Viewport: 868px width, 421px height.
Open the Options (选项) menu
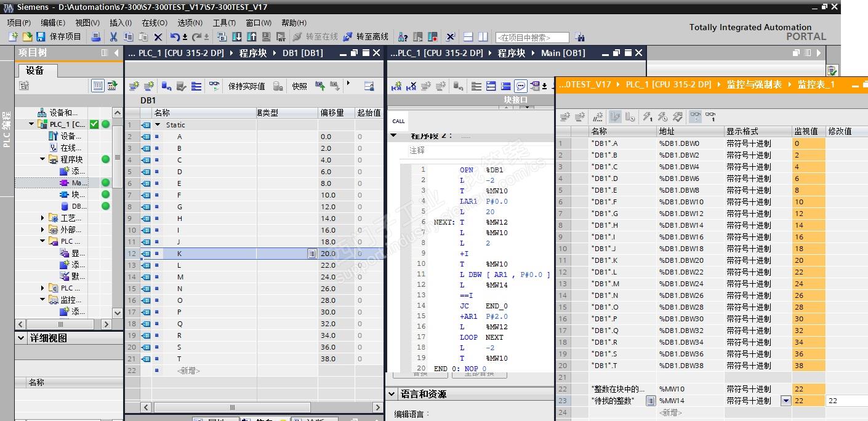[x=190, y=23]
